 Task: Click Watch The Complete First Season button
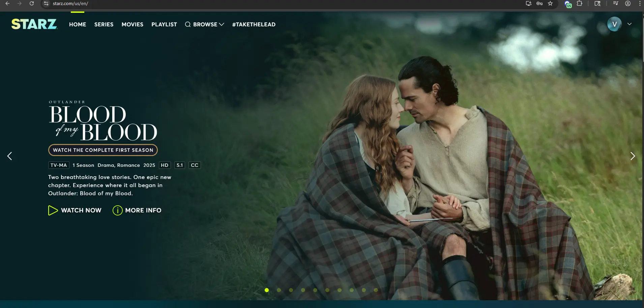click(103, 150)
